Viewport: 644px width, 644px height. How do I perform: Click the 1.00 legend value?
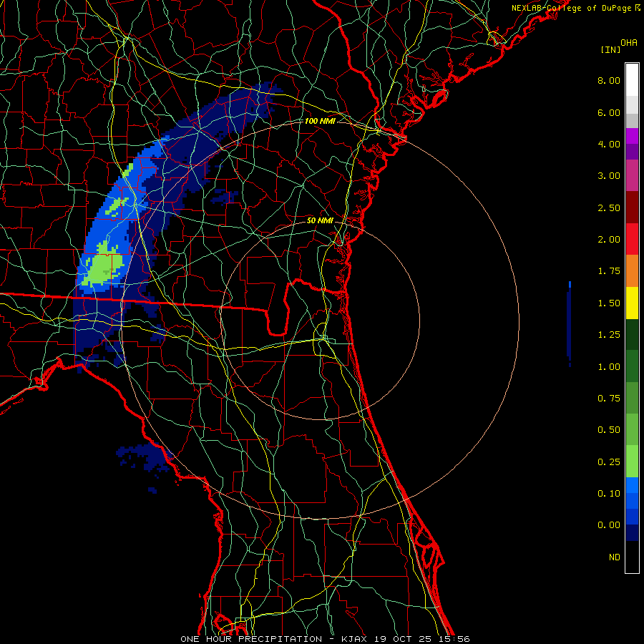609,367
